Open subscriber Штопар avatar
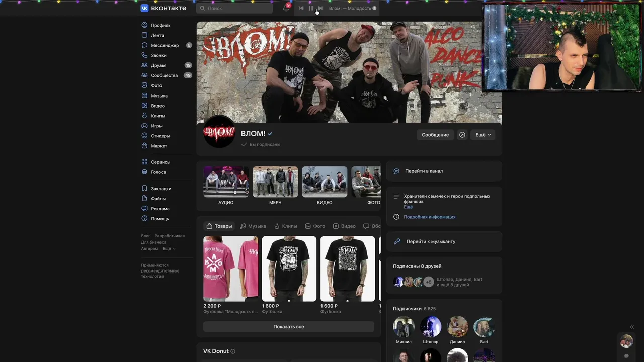This screenshot has width=644, height=362. pyautogui.click(x=431, y=327)
